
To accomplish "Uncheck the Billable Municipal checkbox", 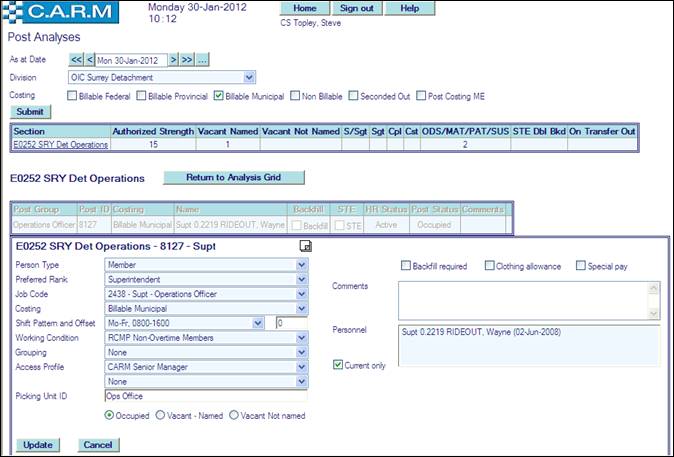I will click(x=219, y=96).
